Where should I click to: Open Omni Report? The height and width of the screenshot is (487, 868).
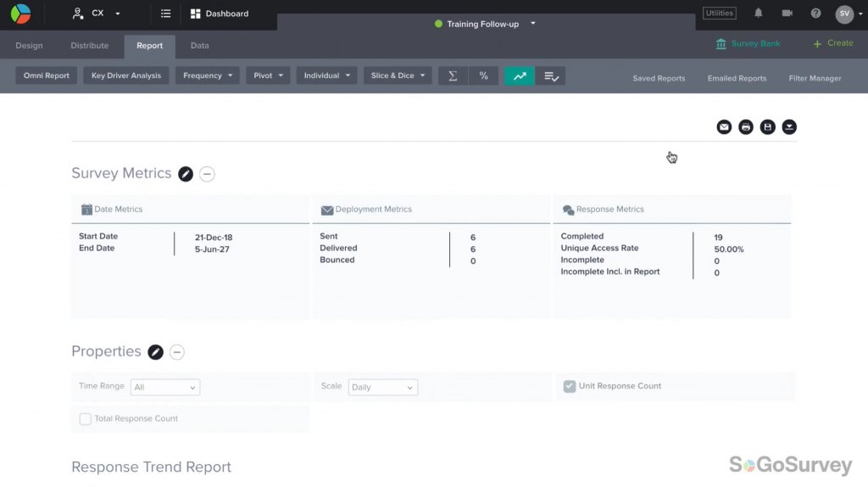pyautogui.click(x=47, y=76)
